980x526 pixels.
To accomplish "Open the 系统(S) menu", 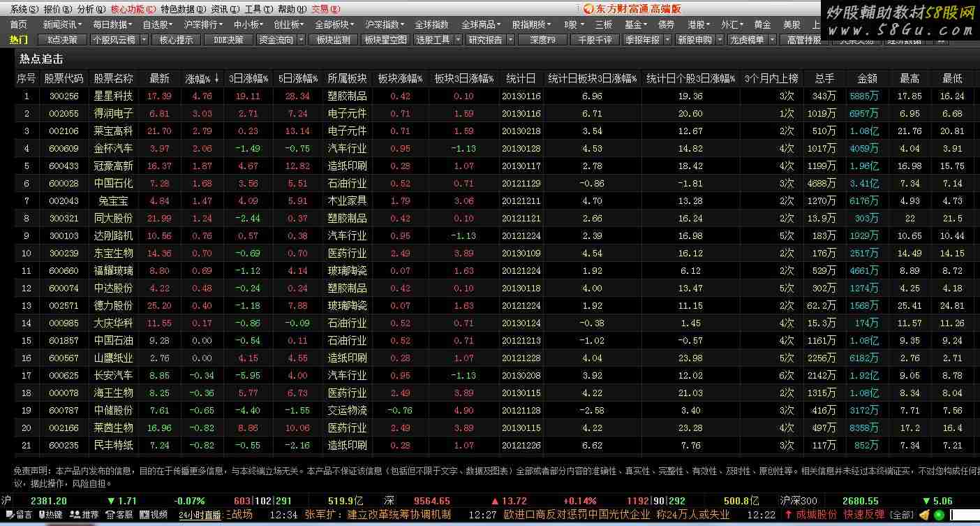I will (24, 9).
